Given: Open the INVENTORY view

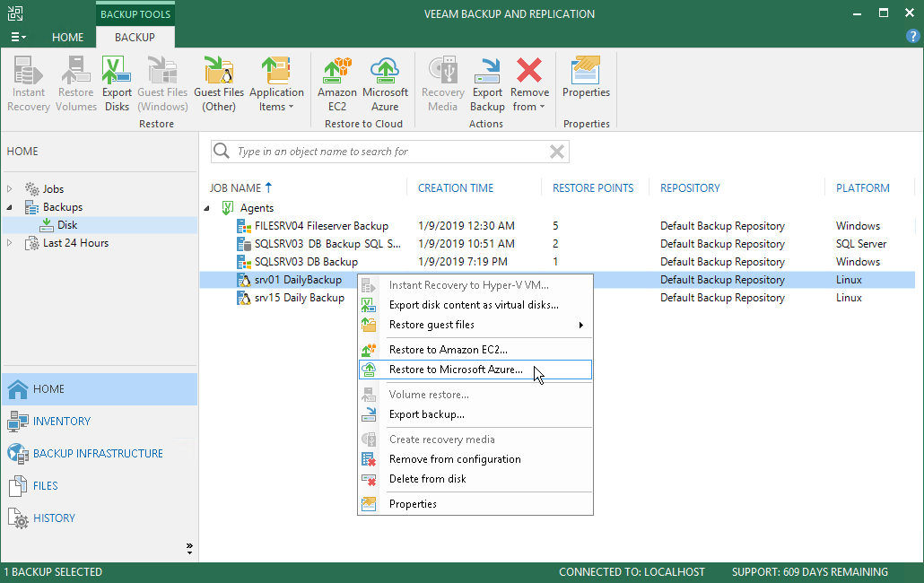Looking at the screenshot, I should point(100,422).
